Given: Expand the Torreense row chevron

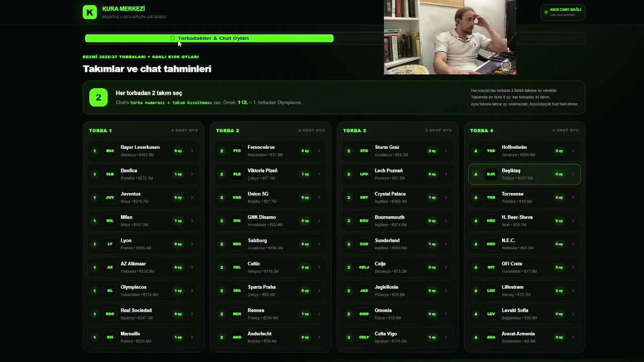Looking at the screenshot, I should [573, 198].
